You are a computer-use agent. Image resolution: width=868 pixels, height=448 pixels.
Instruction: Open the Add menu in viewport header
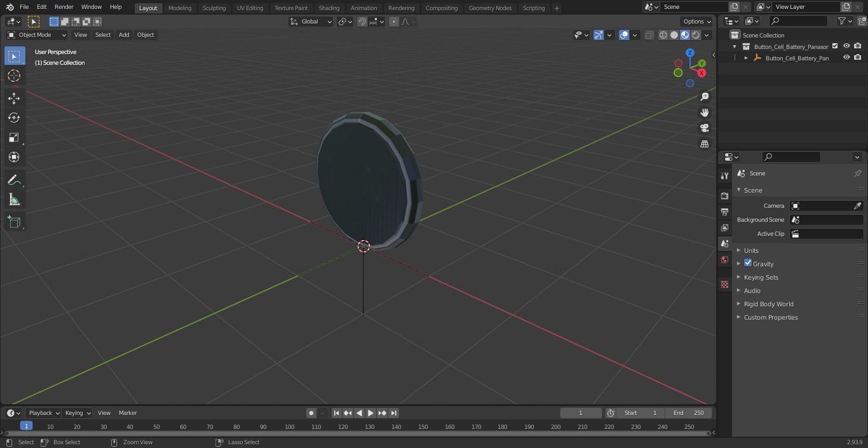pyautogui.click(x=124, y=35)
